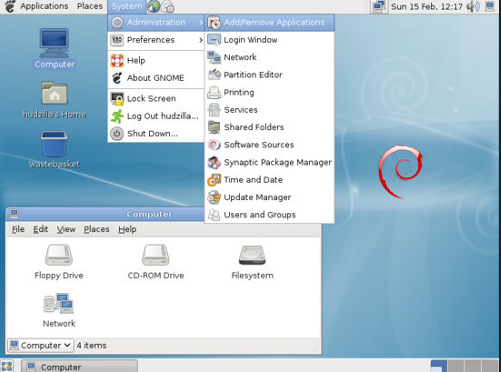This screenshot has height=372, width=501.
Task: Launch the web browser globe icon in panel
Action: click(x=153, y=6)
